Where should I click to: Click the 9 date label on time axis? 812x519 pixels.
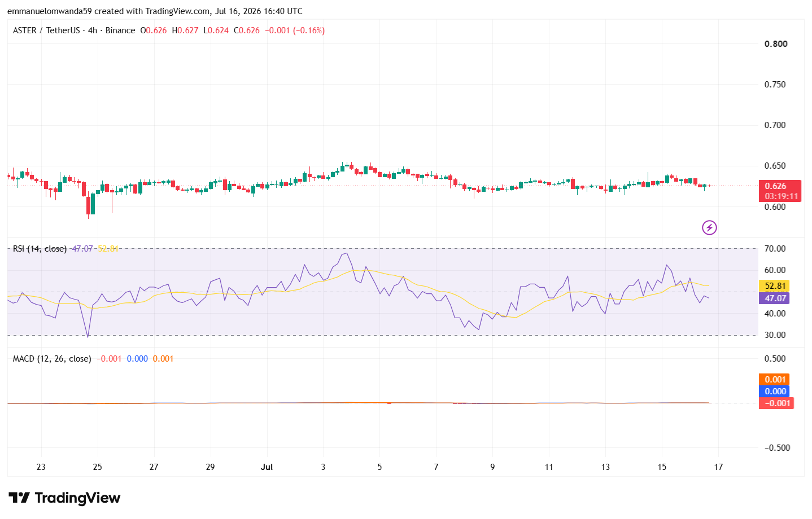[493, 467]
